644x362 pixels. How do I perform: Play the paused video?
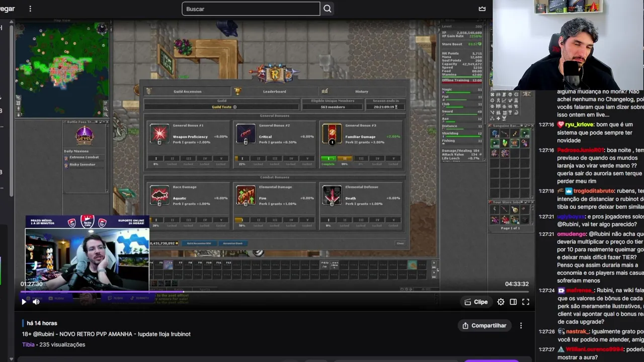24,302
